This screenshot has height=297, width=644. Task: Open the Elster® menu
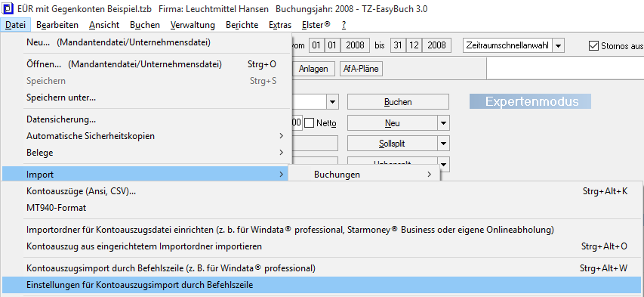point(316,25)
